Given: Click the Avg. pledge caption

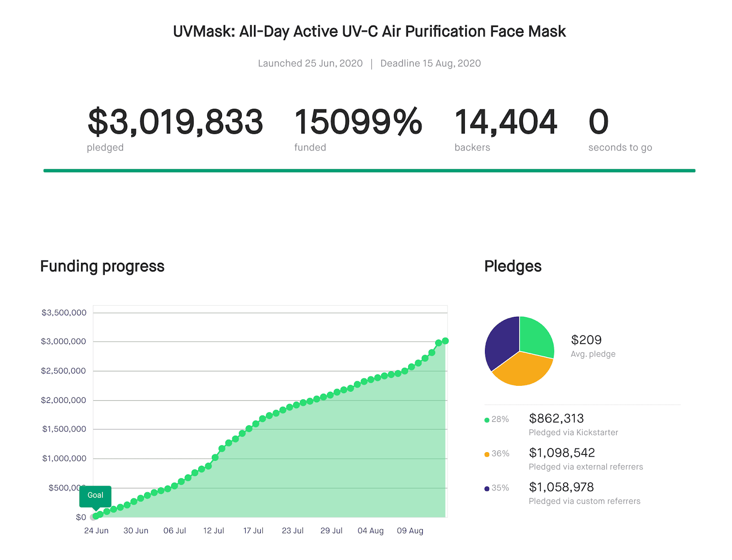Looking at the screenshot, I should [x=593, y=354].
